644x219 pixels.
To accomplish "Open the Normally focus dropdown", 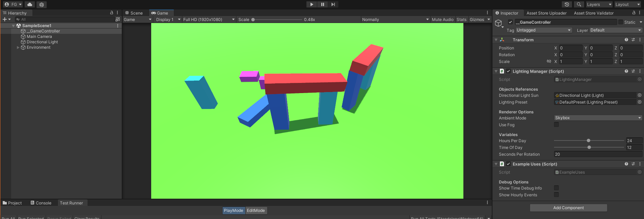I will pyautogui.click(x=395, y=20).
